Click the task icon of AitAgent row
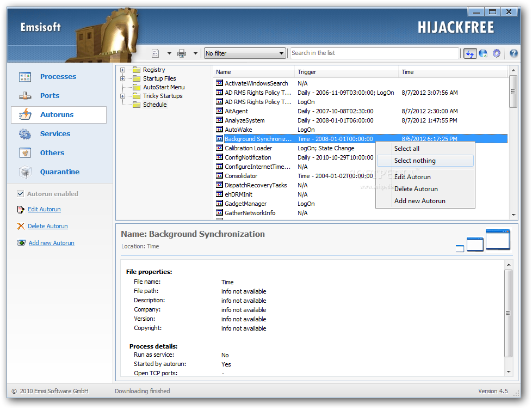The height and width of the screenshot is (409, 532). [x=220, y=111]
